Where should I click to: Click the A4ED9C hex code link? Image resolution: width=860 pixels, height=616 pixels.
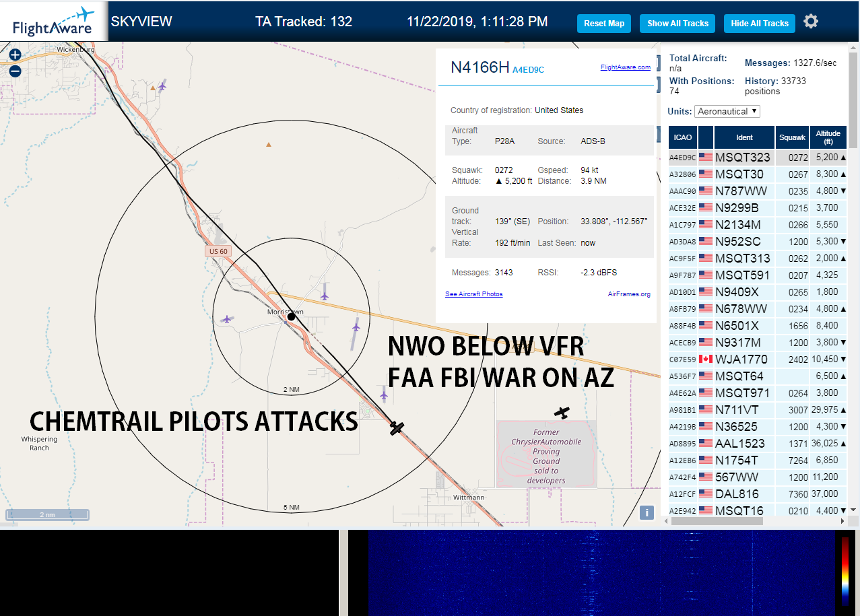[x=528, y=69]
